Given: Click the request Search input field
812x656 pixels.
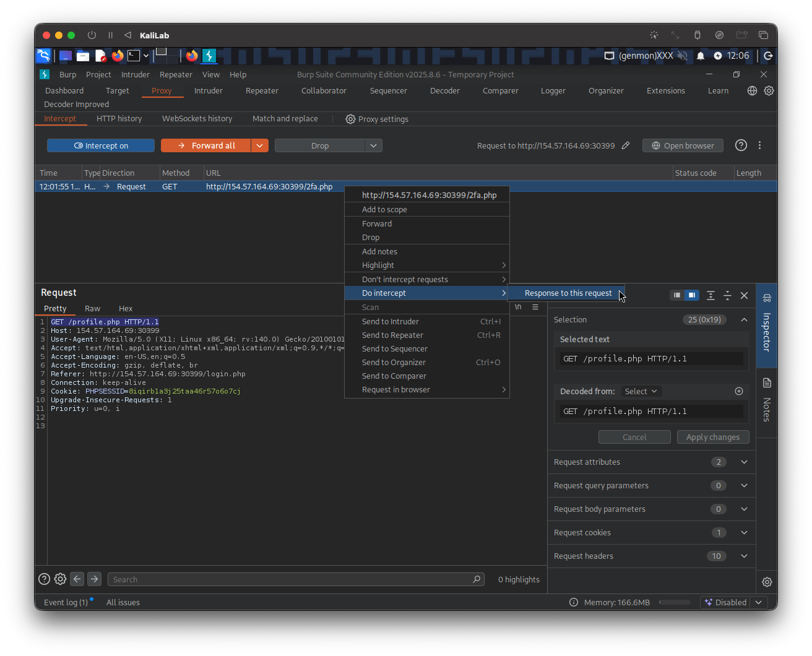Looking at the screenshot, I should pos(290,579).
